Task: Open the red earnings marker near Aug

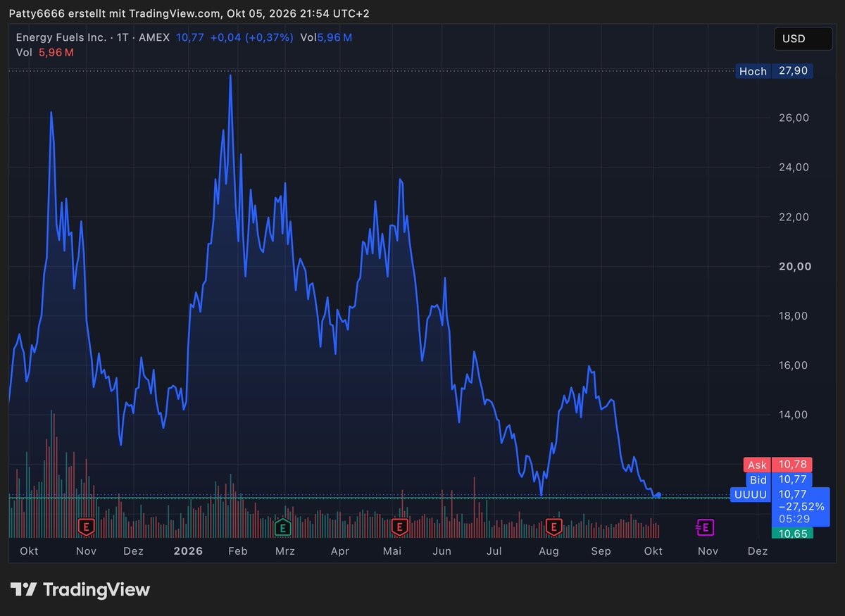Action: (x=554, y=526)
